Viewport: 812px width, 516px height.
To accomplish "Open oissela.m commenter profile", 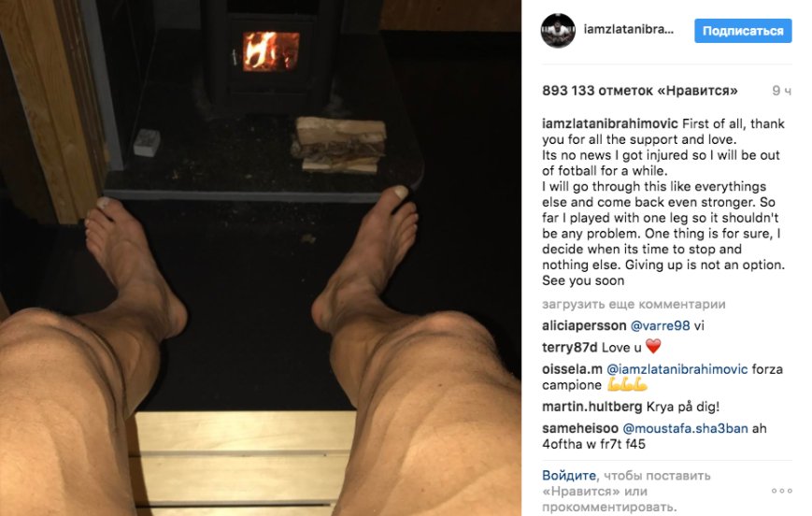I will click(572, 369).
